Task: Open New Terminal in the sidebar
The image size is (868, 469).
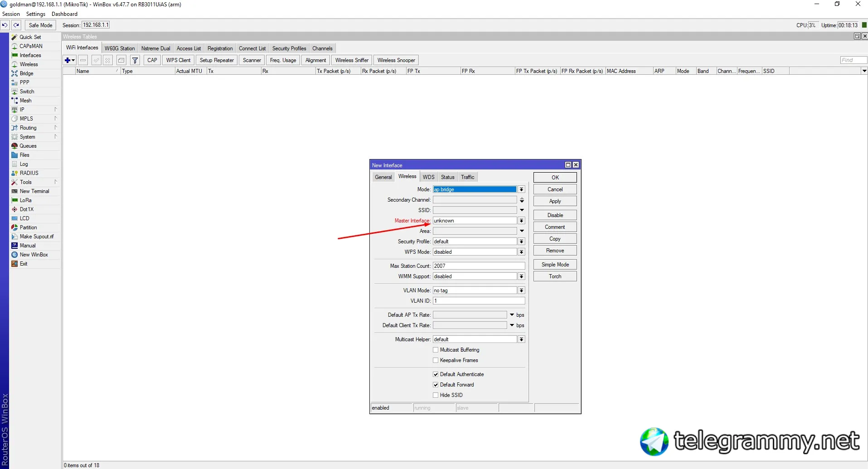Action: [34, 191]
